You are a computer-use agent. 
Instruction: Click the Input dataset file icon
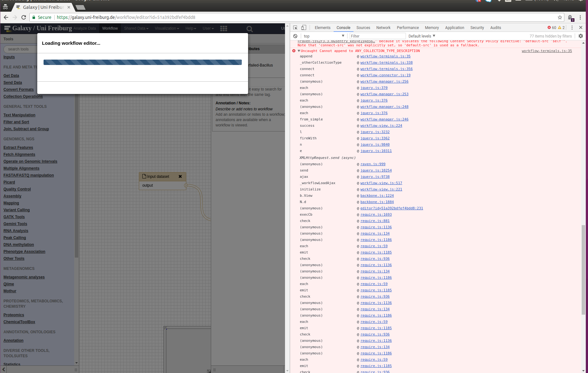click(x=144, y=176)
